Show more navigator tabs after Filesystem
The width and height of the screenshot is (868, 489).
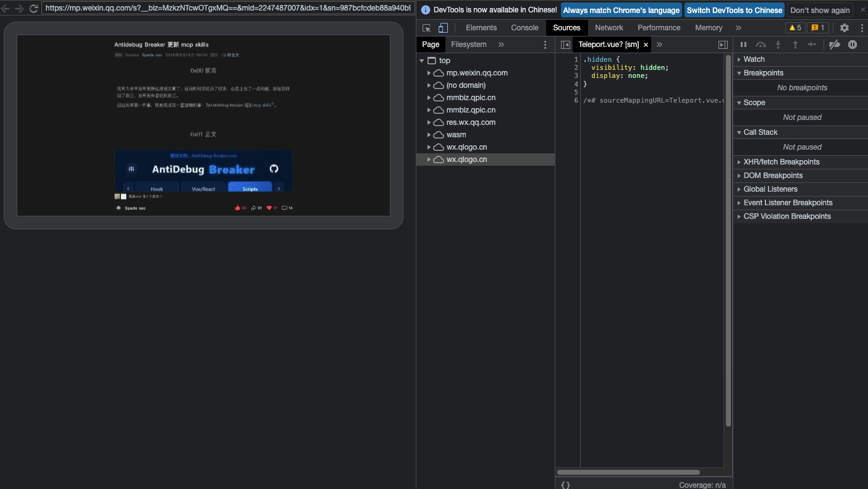click(x=501, y=45)
